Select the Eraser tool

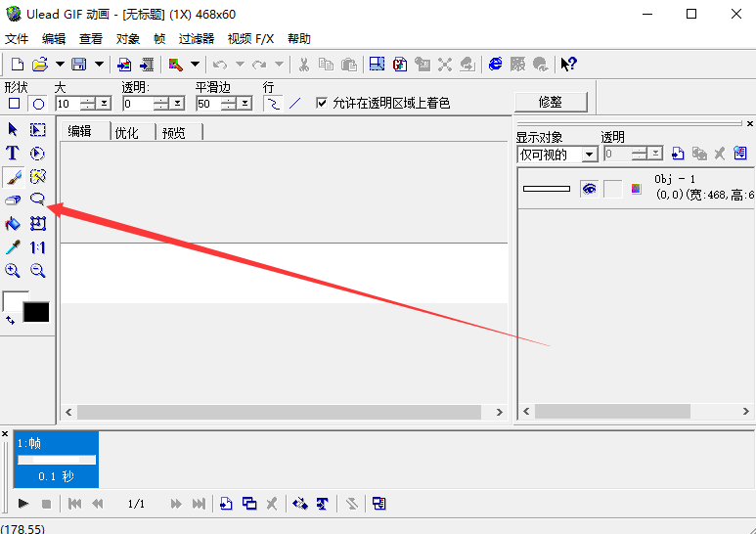pos(13,200)
